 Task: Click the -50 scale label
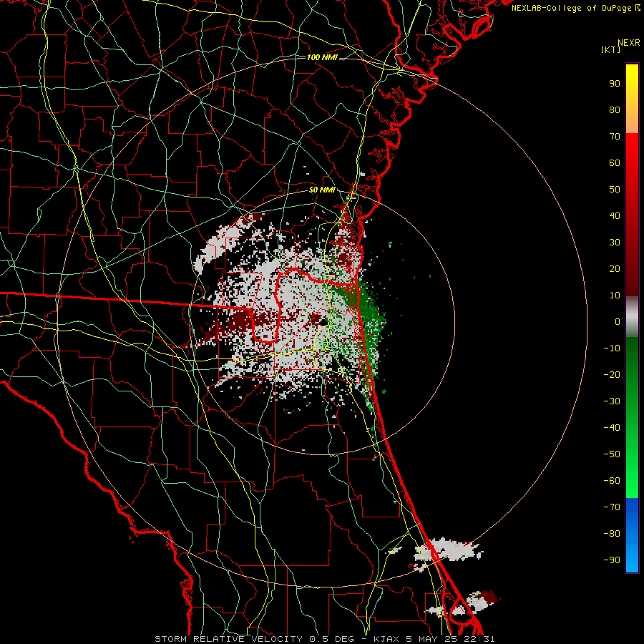coord(612,454)
